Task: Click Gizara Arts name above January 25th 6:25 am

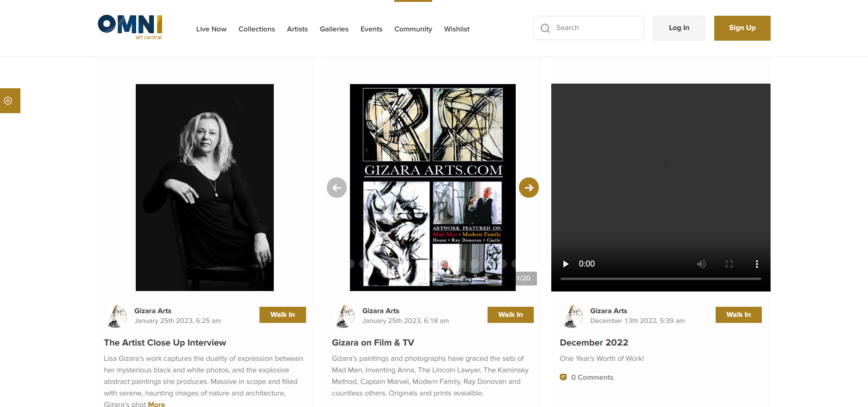Action: coord(153,311)
